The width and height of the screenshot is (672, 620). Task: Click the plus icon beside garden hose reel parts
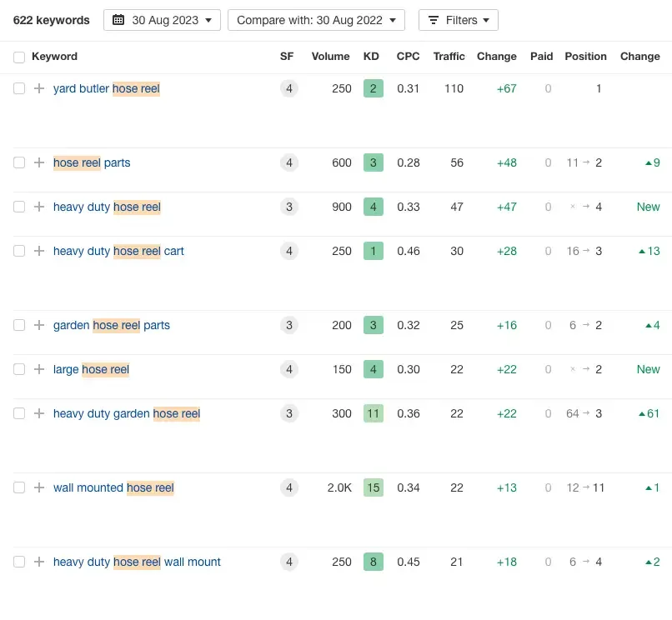pos(38,325)
